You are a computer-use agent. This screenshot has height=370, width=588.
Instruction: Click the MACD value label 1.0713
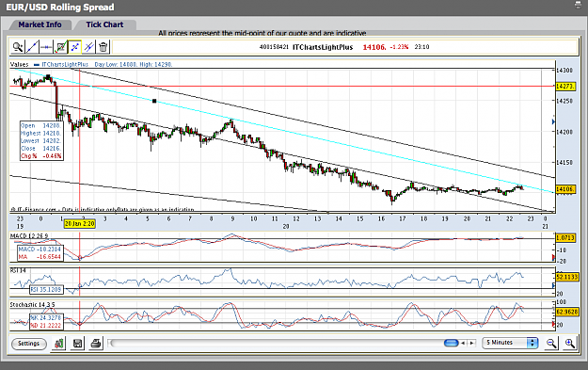[565, 238]
